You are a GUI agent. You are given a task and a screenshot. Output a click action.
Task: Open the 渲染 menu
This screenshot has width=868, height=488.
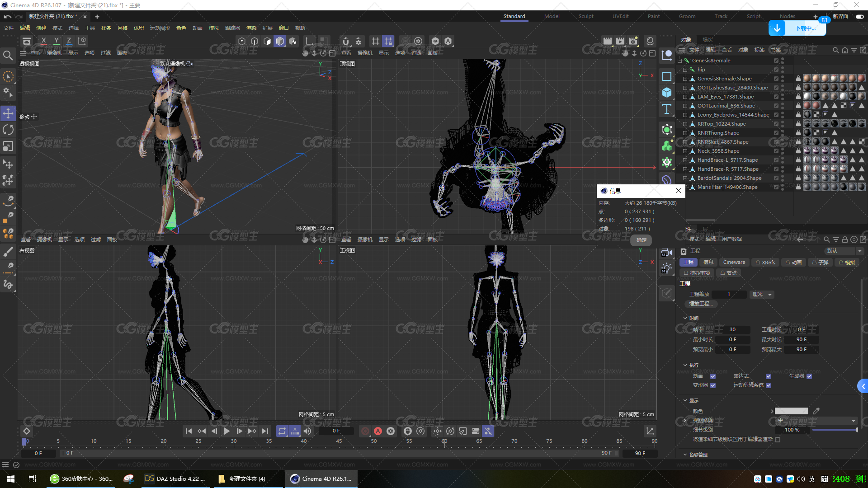point(251,28)
